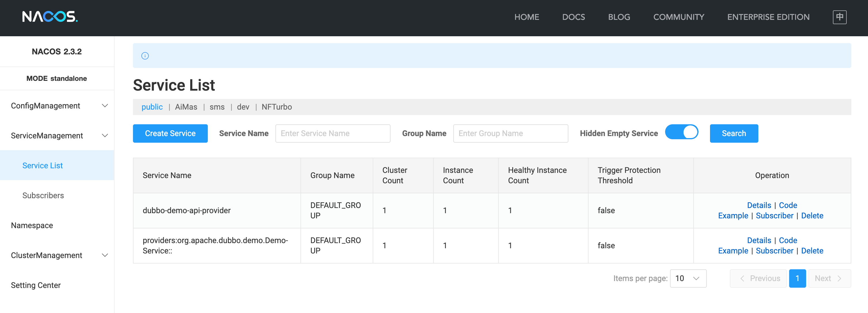868x313 pixels.
Task: Collapse the ServiceManagement chevron
Action: [105, 135]
